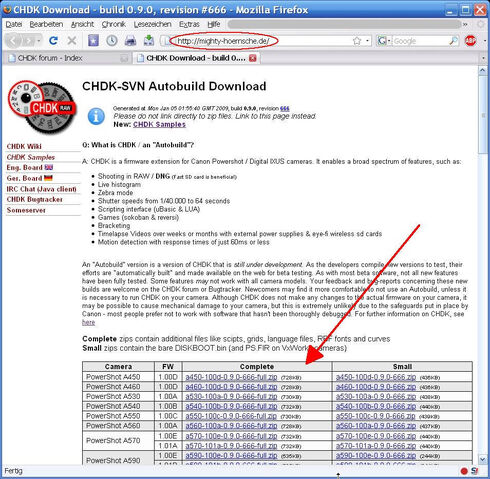Open the Lesezeichen menu
The height and width of the screenshot is (479, 490).
(x=152, y=24)
